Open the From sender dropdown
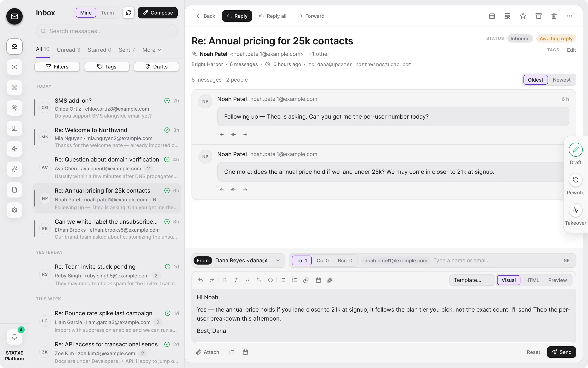The image size is (588, 368). tap(238, 260)
